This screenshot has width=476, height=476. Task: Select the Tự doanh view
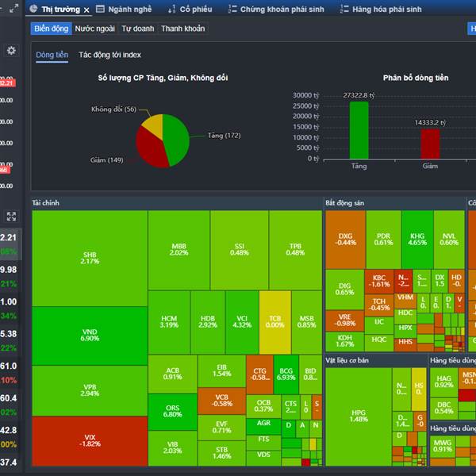click(138, 29)
